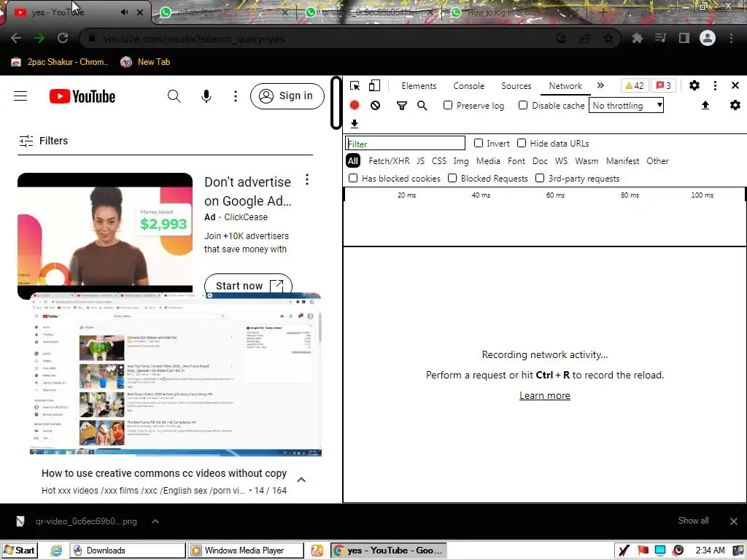Open YouTube settings three-dot menu
Viewport: 747px width, 560px height.
[236, 96]
